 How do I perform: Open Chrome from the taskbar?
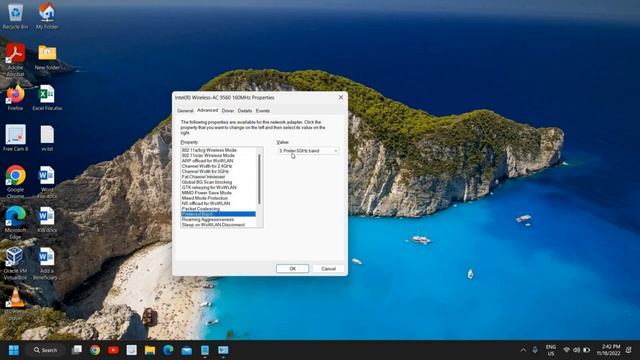click(95, 350)
